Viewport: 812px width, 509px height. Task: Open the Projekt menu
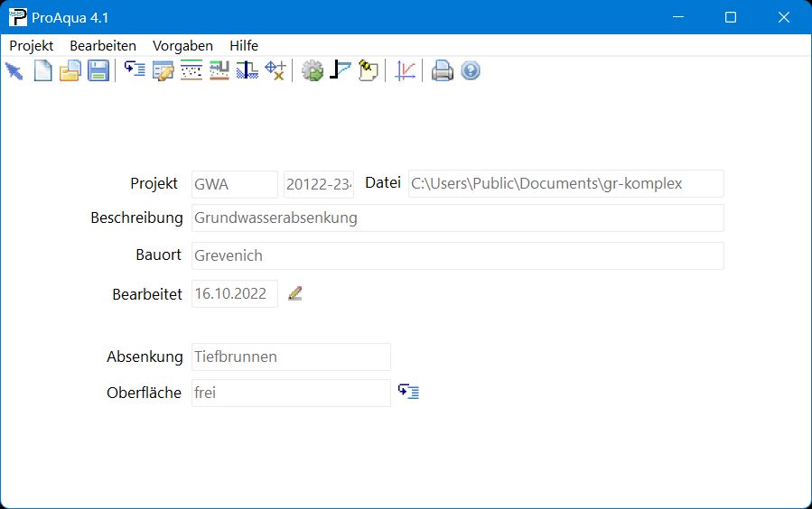pyautogui.click(x=32, y=45)
